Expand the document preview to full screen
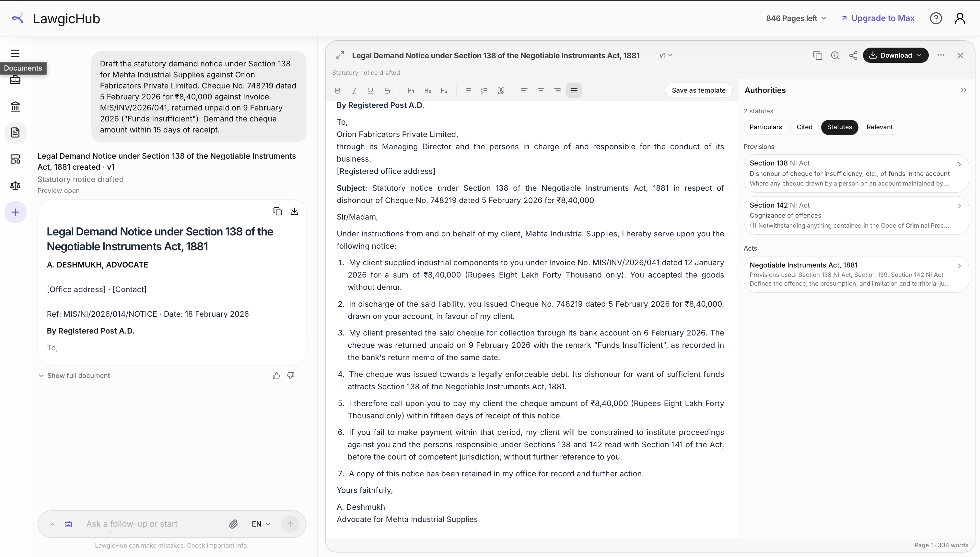Screen dimensions: 980x557 point(340,55)
